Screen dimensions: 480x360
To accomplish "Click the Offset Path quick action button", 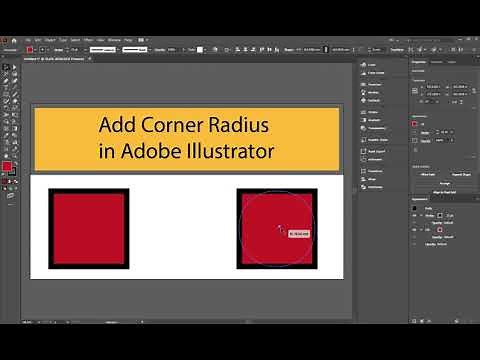I will [428, 174].
